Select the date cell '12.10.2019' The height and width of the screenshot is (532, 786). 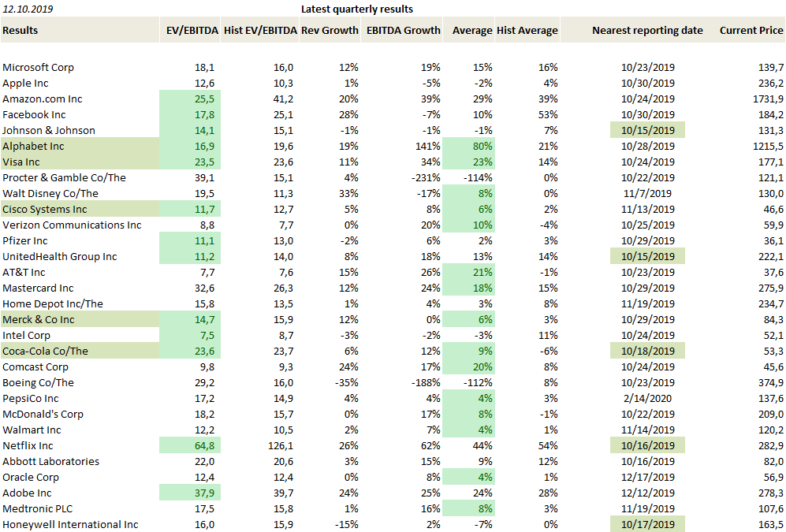[28, 9]
